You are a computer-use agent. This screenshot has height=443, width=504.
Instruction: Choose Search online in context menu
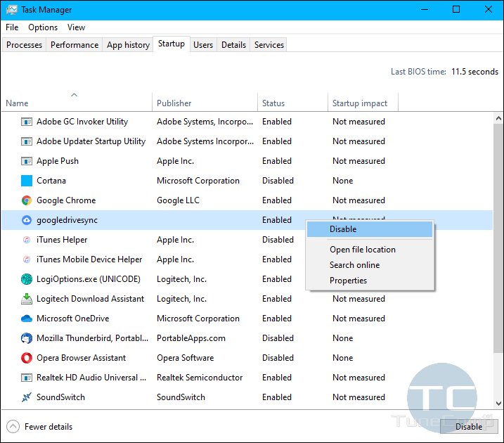(x=370, y=265)
